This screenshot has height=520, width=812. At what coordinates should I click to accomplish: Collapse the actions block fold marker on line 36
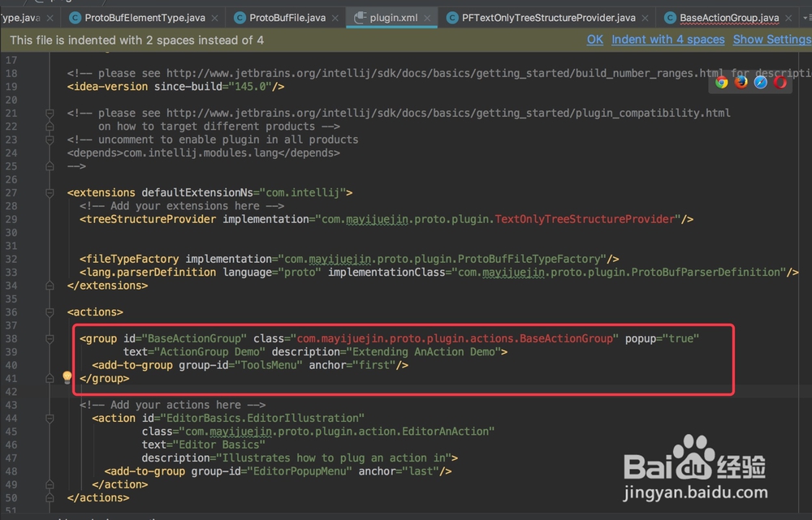[x=50, y=312]
